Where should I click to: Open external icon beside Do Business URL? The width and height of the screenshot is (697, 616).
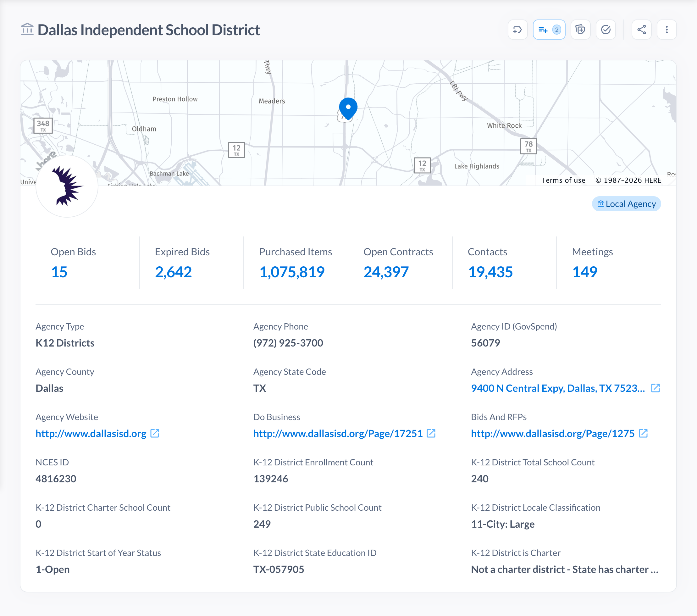[431, 434]
